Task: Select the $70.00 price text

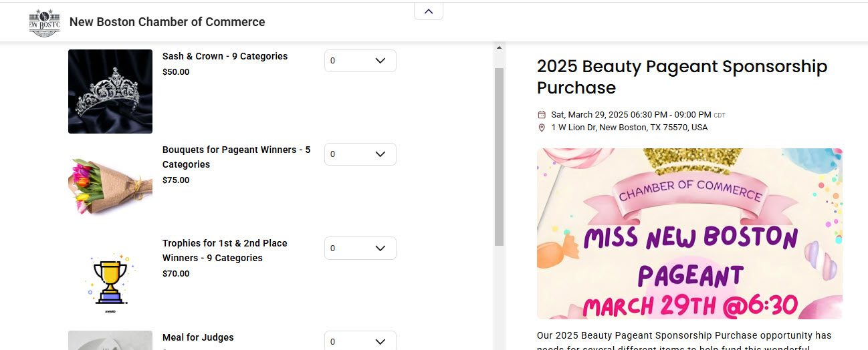Action: point(176,274)
